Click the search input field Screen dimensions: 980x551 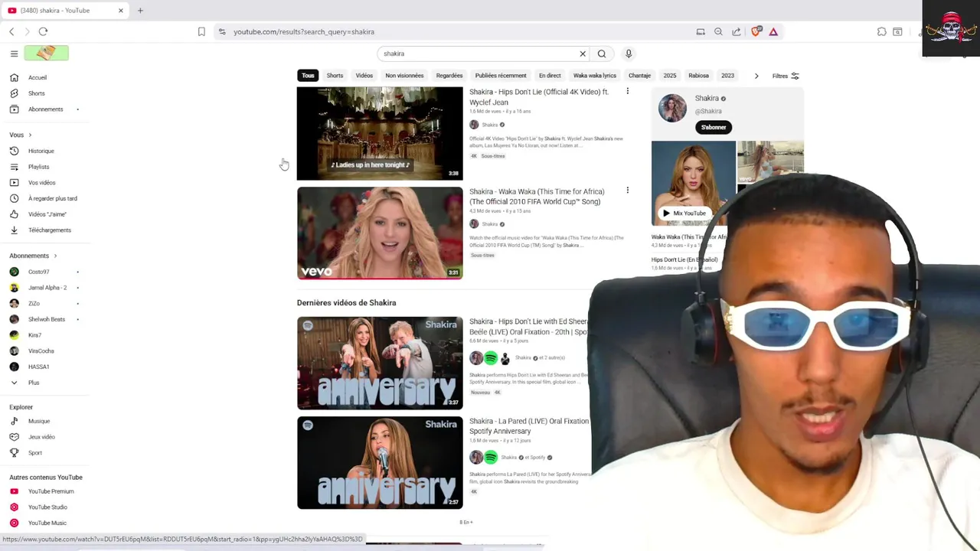[x=479, y=54]
